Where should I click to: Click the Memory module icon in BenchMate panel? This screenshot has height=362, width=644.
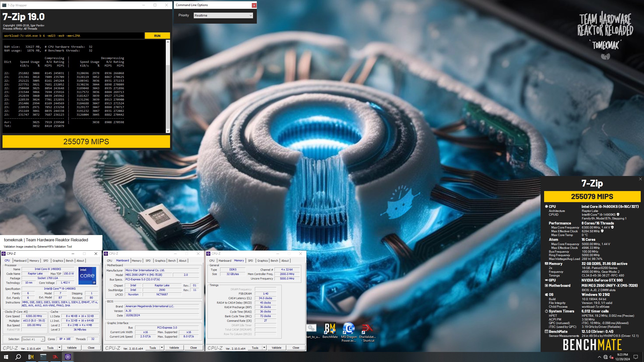(546, 263)
